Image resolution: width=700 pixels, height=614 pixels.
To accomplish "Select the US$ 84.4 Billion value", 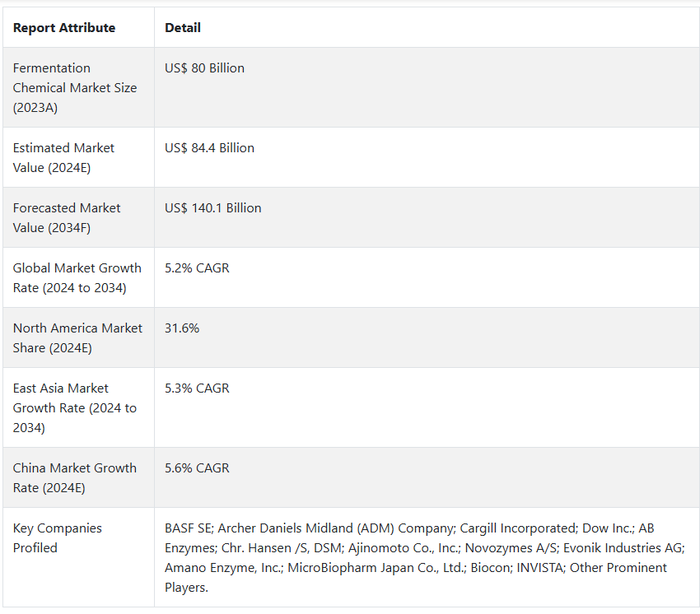I will (x=209, y=147).
